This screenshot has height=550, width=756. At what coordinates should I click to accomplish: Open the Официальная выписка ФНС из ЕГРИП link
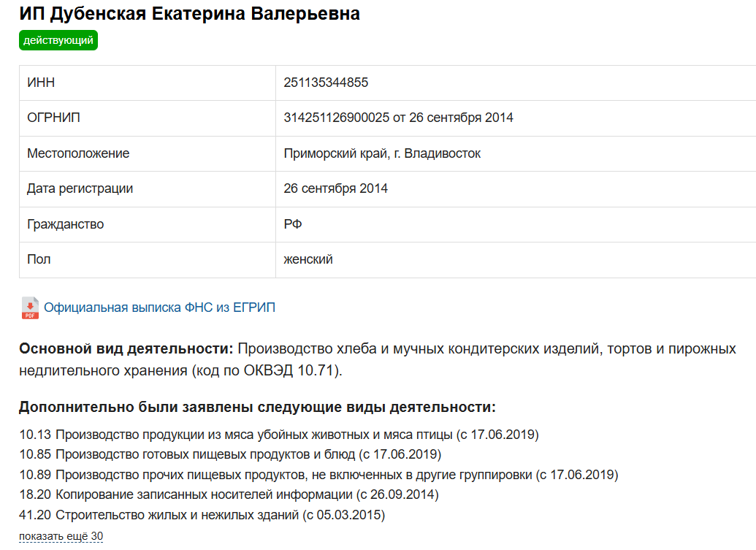pyautogui.click(x=159, y=308)
